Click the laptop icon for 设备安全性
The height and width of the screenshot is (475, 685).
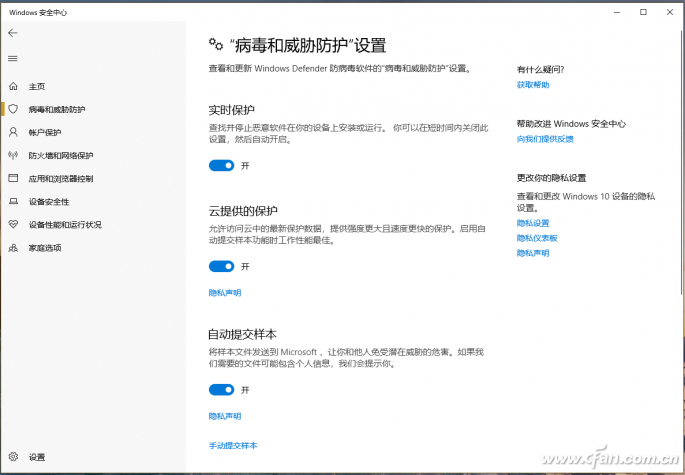click(x=14, y=201)
